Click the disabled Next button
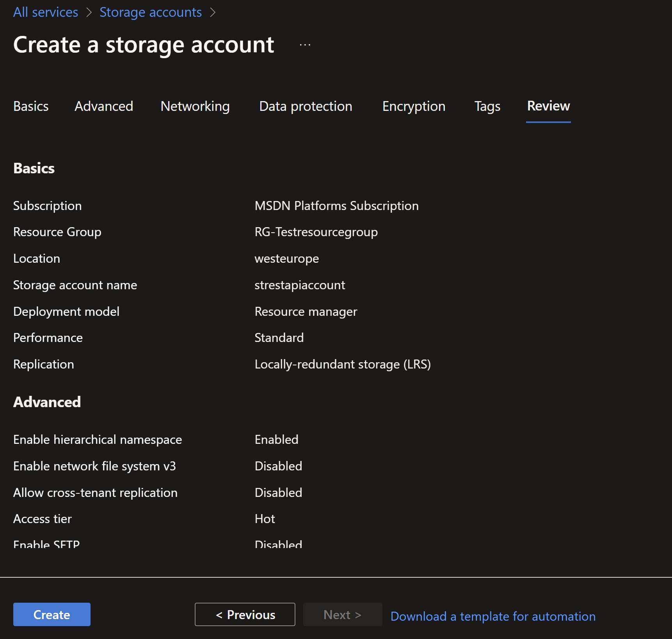 click(343, 614)
